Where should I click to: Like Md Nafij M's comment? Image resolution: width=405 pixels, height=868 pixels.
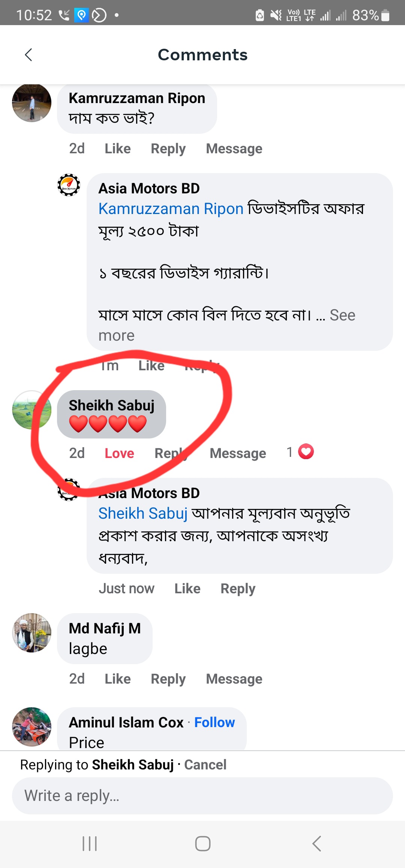pos(117,679)
